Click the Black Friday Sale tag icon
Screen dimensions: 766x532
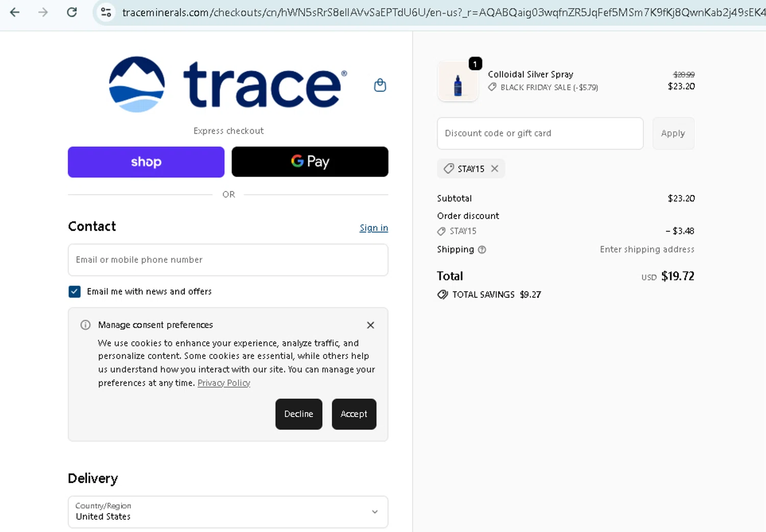pos(492,87)
